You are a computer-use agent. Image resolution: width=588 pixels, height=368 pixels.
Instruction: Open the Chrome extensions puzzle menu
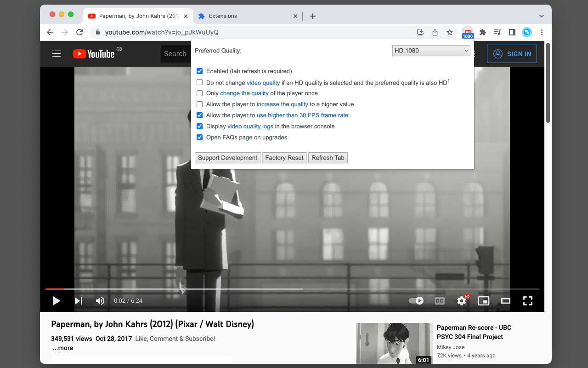(x=482, y=32)
